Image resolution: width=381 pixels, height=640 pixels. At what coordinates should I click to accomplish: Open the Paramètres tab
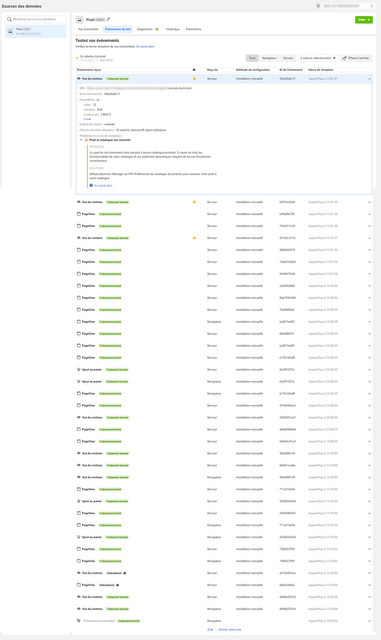click(194, 29)
